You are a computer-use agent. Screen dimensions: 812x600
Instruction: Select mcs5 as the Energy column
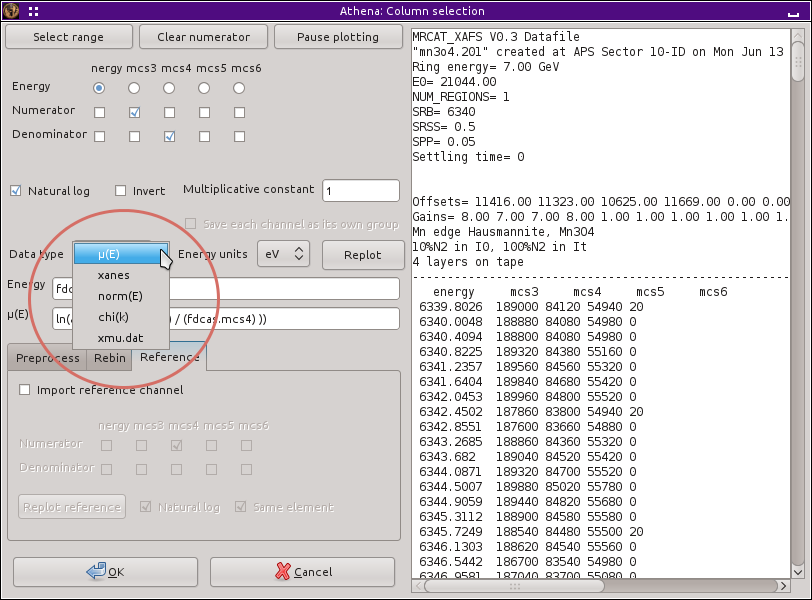tap(204, 88)
